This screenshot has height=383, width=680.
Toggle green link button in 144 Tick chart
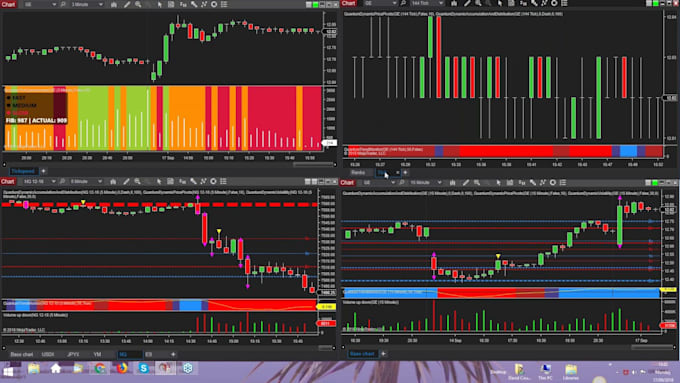(x=655, y=3)
